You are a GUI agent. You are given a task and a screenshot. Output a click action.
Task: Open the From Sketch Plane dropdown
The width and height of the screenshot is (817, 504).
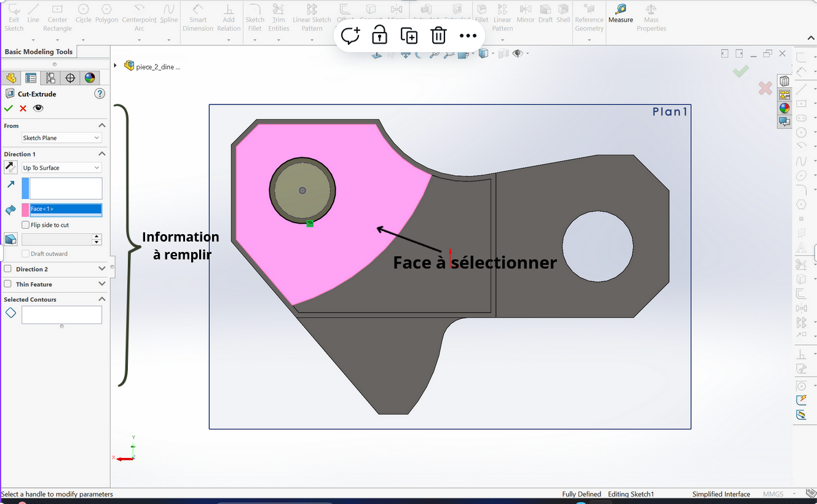pos(61,138)
